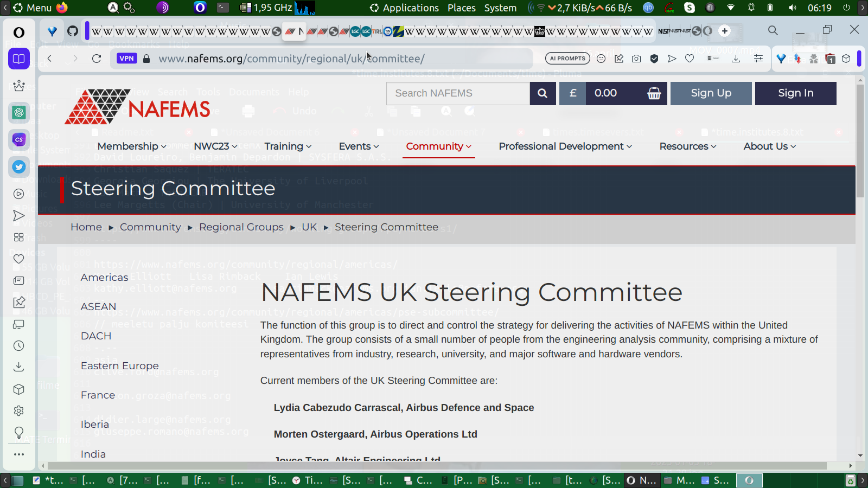Open the downloads icon in address bar
Image resolution: width=868 pixels, height=488 pixels.
point(736,59)
